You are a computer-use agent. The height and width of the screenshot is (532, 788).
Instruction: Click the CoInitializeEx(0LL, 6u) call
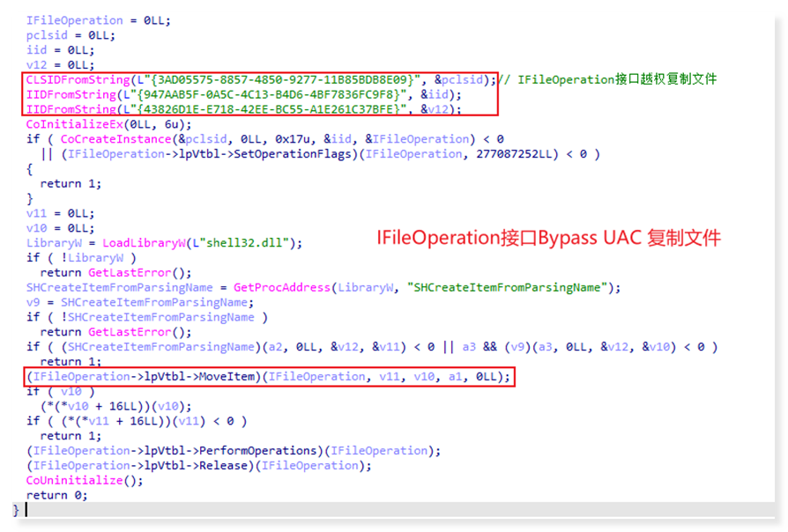click(108, 124)
